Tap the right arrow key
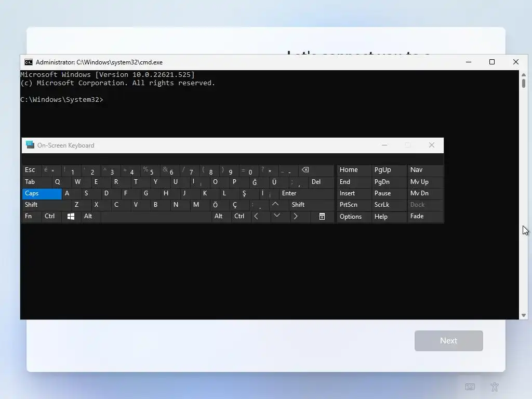 click(x=300, y=217)
